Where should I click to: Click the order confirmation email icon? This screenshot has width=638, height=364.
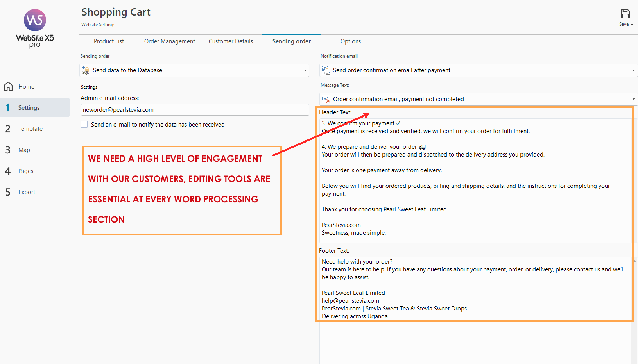coord(326,70)
